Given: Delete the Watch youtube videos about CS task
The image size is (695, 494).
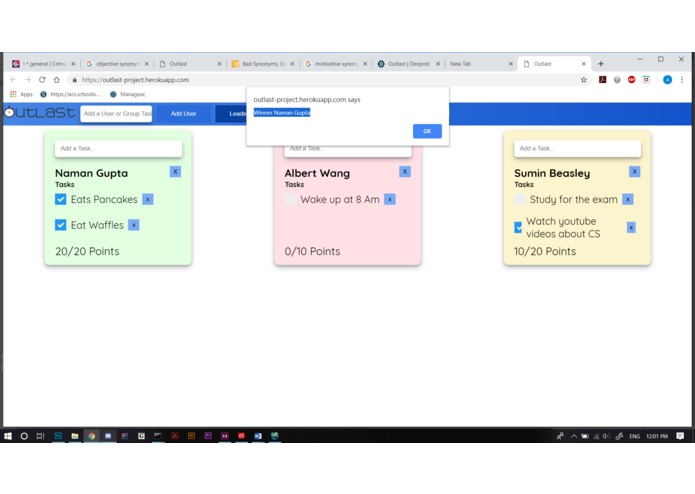Looking at the screenshot, I should [631, 228].
